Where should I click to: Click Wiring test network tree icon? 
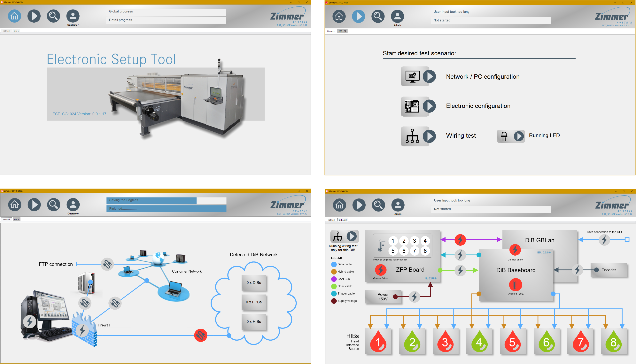point(412,136)
